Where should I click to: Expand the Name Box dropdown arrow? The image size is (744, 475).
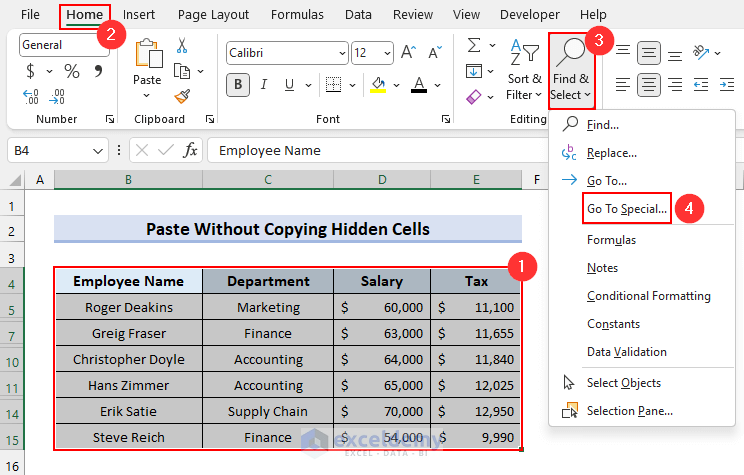click(98, 150)
